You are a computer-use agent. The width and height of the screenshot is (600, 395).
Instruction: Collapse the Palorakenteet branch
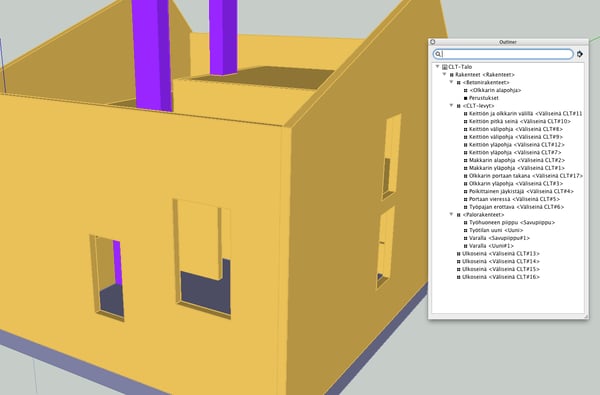[452, 214]
